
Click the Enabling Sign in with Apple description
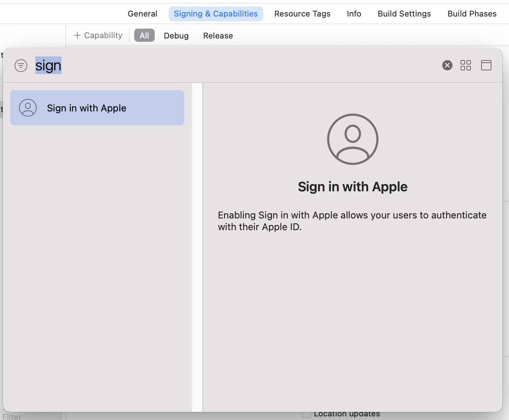coord(352,221)
